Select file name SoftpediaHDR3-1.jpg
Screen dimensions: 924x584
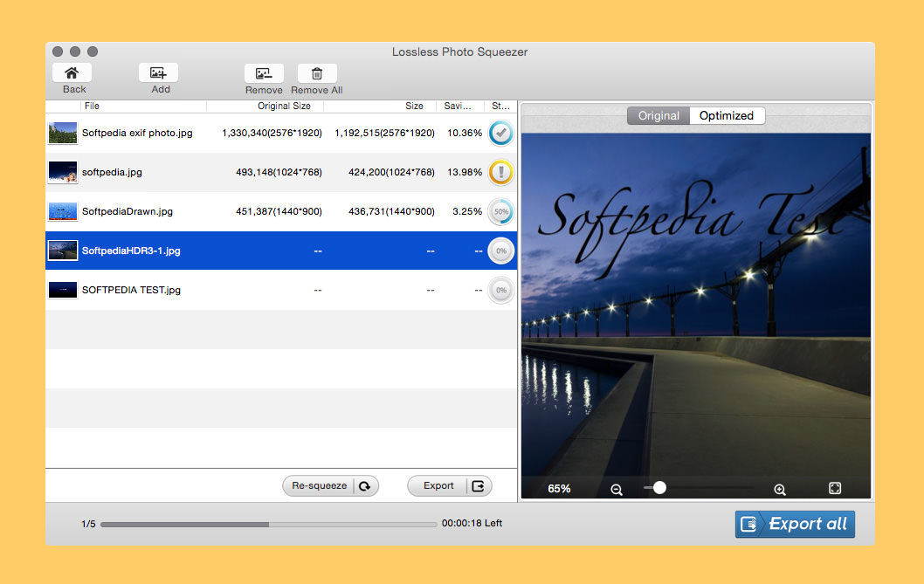tap(131, 251)
